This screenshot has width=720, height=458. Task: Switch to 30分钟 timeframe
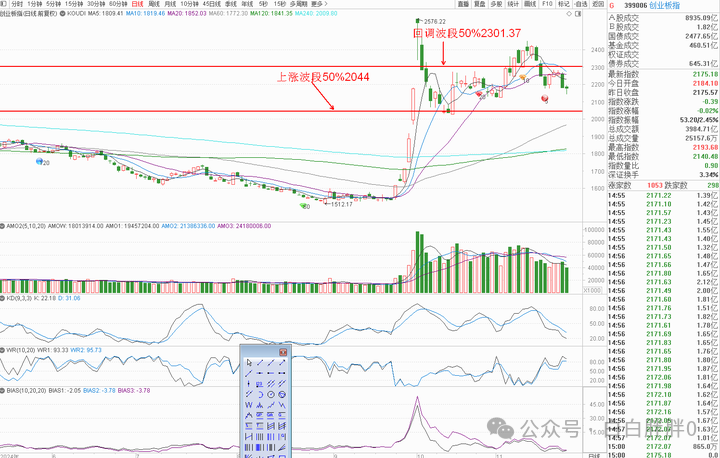pyautogui.click(x=96, y=4)
